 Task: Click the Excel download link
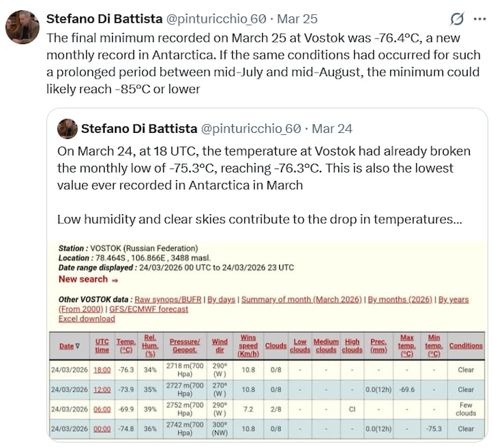pyautogui.click(x=86, y=319)
